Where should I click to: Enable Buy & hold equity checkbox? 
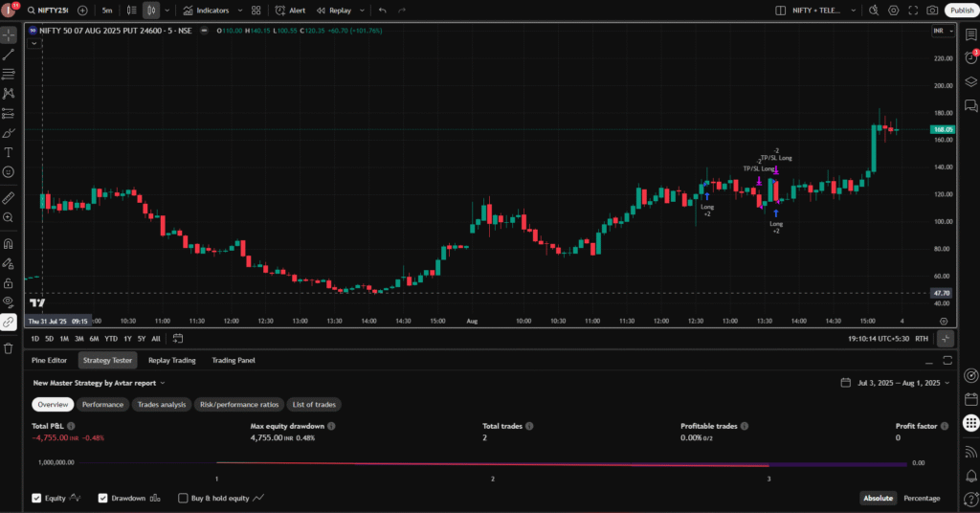[x=183, y=498]
